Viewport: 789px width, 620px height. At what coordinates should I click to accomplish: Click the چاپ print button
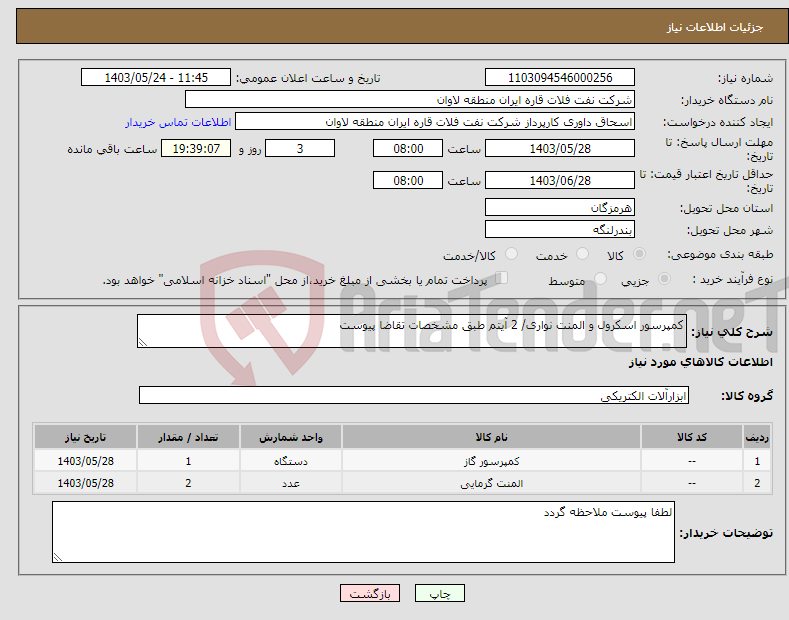click(440, 593)
